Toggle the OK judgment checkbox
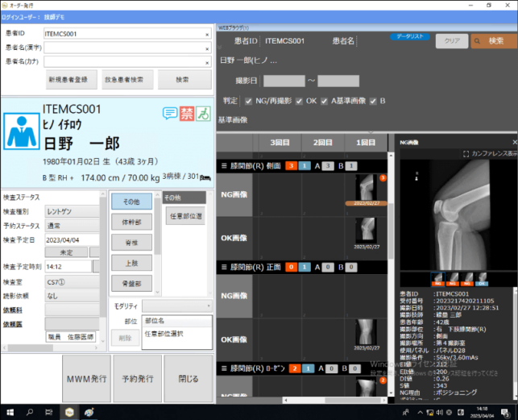This screenshot has width=518, height=420. click(x=300, y=102)
